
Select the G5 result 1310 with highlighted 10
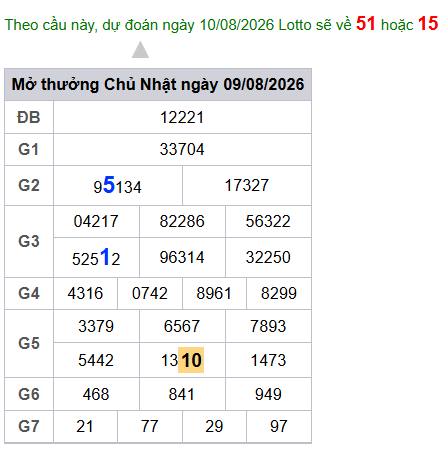tap(182, 360)
